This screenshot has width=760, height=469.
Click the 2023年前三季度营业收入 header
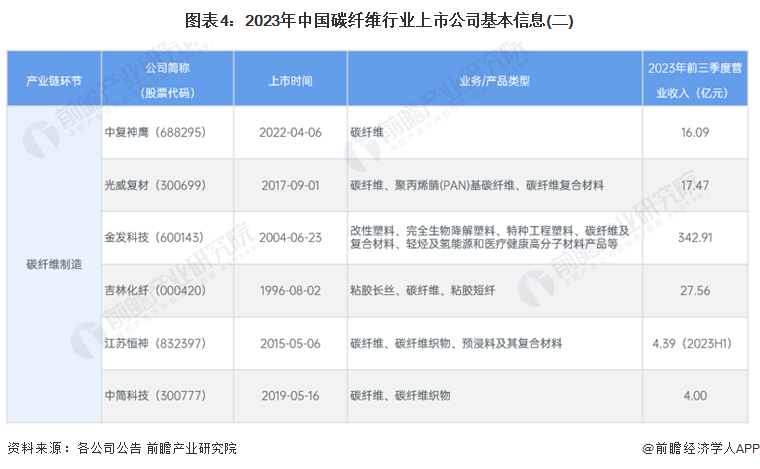(x=695, y=79)
